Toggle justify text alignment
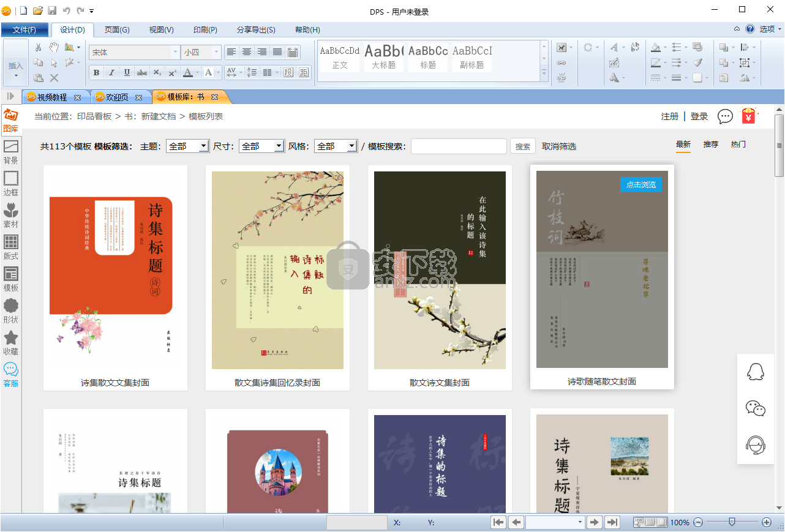 (x=277, y=52)
